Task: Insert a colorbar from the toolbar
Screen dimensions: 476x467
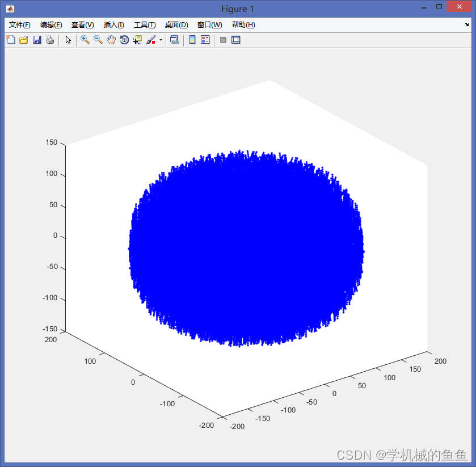Action: click(x=192, y=40)
